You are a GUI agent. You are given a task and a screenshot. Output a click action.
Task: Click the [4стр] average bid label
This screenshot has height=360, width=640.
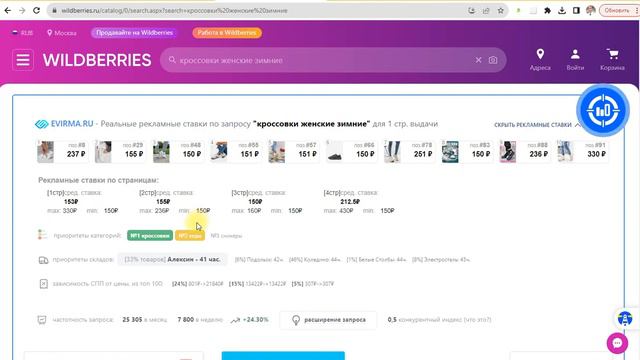click(x=351, y=193)
